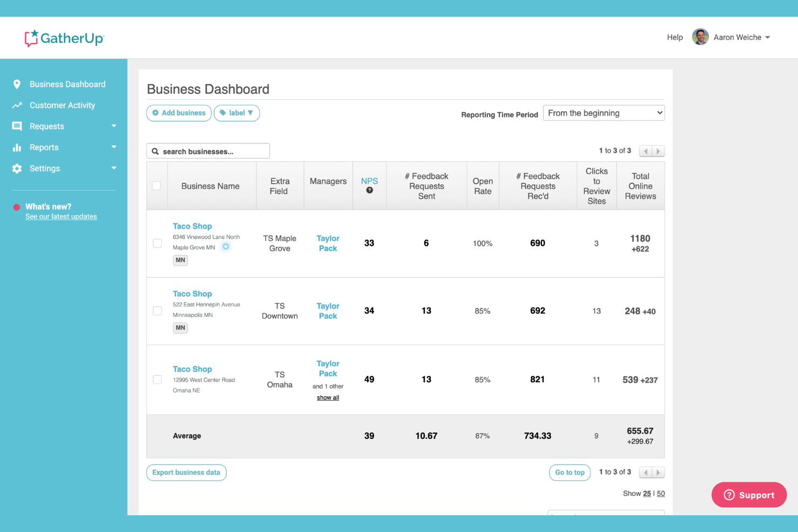Click the search magnifier icon

pos(155,151)
